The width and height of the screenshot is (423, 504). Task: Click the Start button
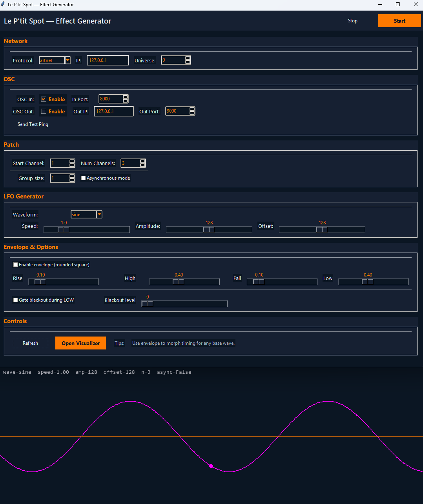(399, 21)
